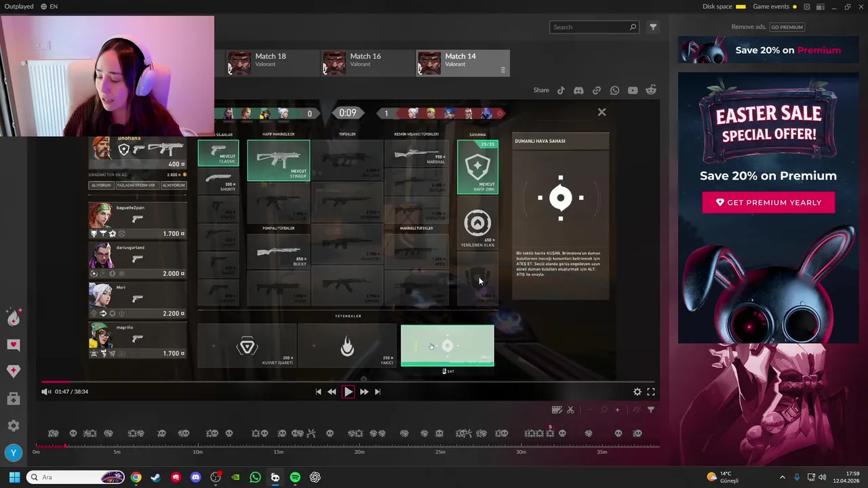This screenshot has width=868, height=488.
Task: Click GET PREMIUM YEARLY button
Action: click(768, 203)
